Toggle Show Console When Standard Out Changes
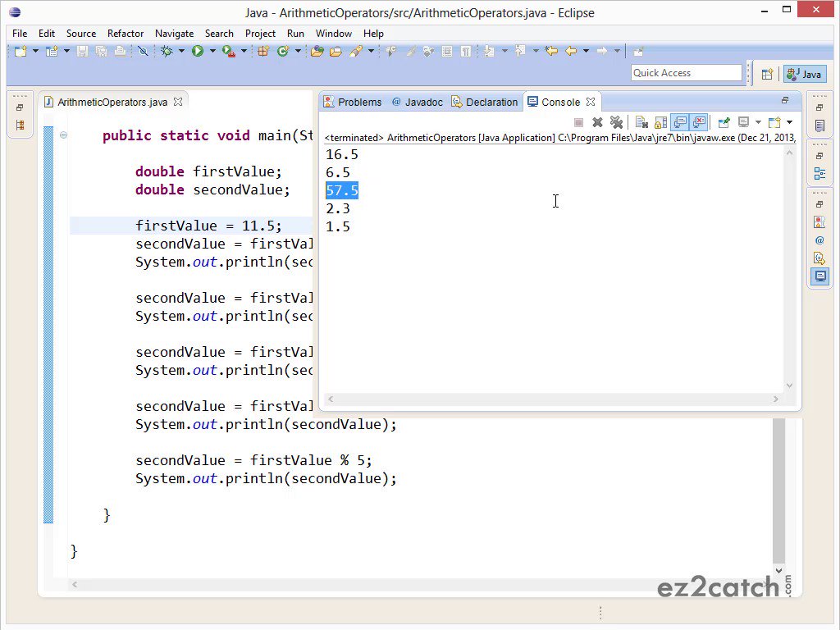The width and height of the screenshot is (840, 630). [680, 123]
